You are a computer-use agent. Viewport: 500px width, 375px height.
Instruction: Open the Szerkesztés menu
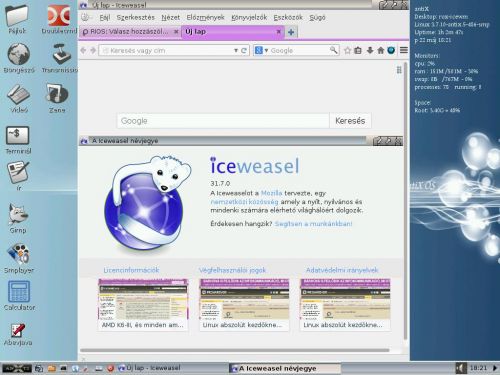point(135,17)
